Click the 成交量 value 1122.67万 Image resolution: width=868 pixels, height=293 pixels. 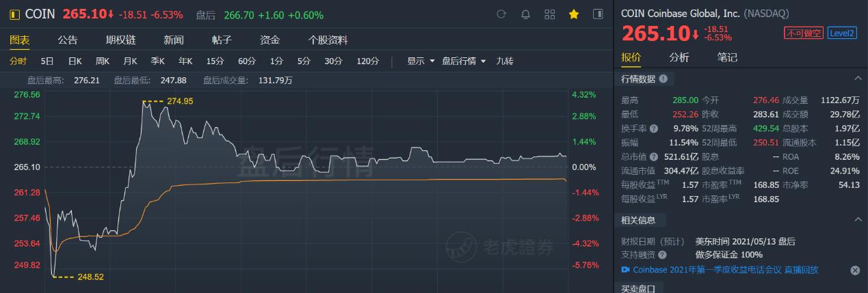click(841, 100)
